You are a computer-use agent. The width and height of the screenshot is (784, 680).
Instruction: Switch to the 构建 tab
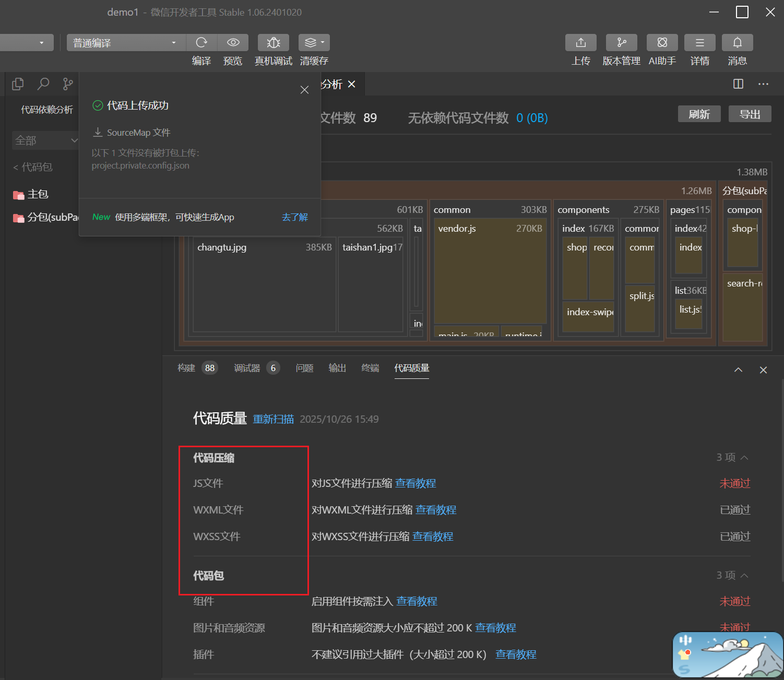[x=197, y=368]
